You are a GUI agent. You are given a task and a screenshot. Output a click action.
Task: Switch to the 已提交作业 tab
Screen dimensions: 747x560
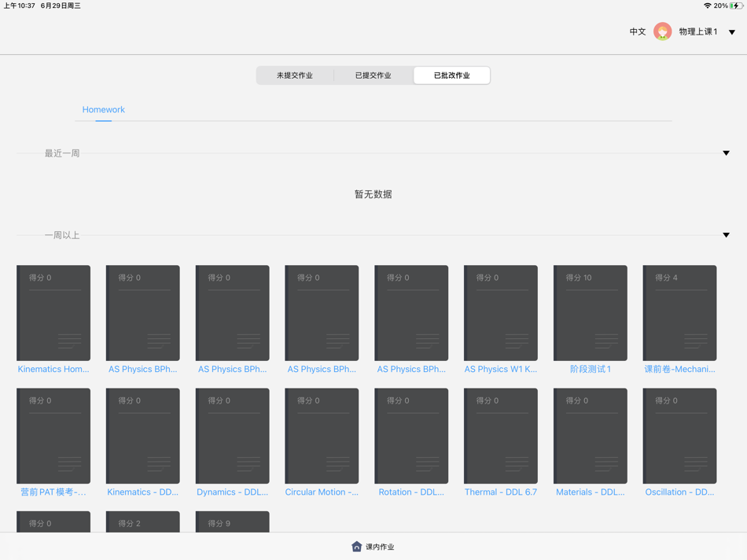pos(373,76)
